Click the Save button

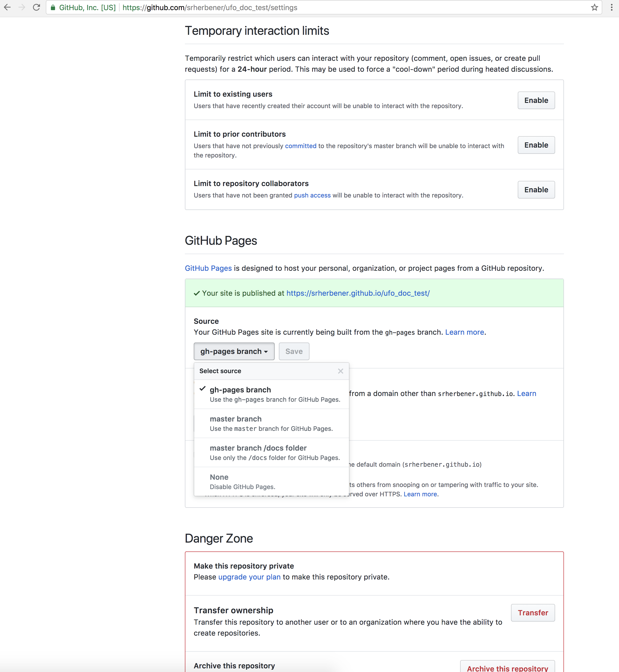click(294, 351)
